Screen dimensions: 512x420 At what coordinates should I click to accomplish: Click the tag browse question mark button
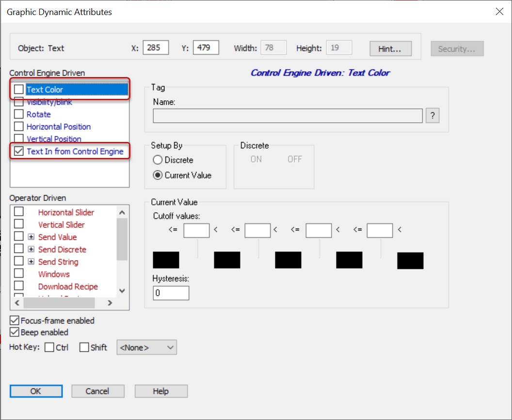(x=432, y=116)
